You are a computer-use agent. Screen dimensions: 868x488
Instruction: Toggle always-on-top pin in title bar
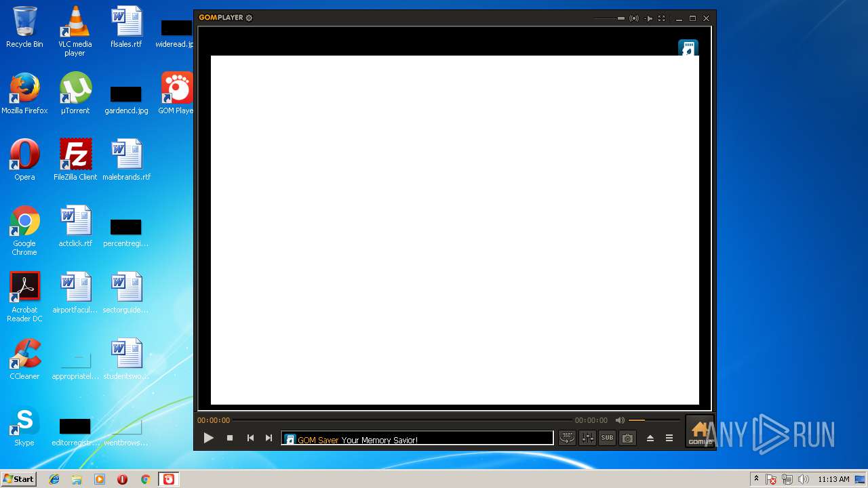pyautogui.click(x=648, y=18)
